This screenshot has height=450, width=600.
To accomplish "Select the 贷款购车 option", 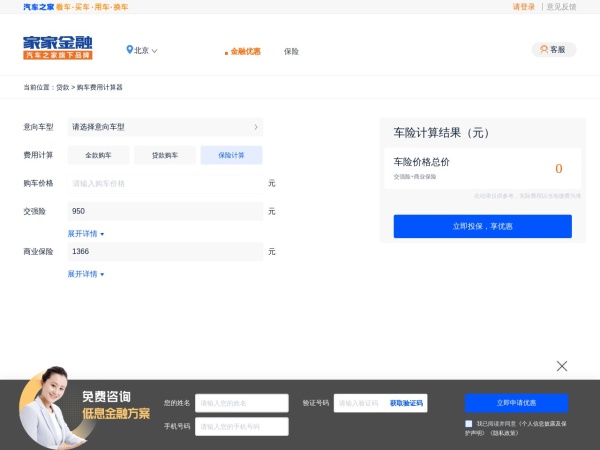I will pyautogui.click(x=164, y=155).
